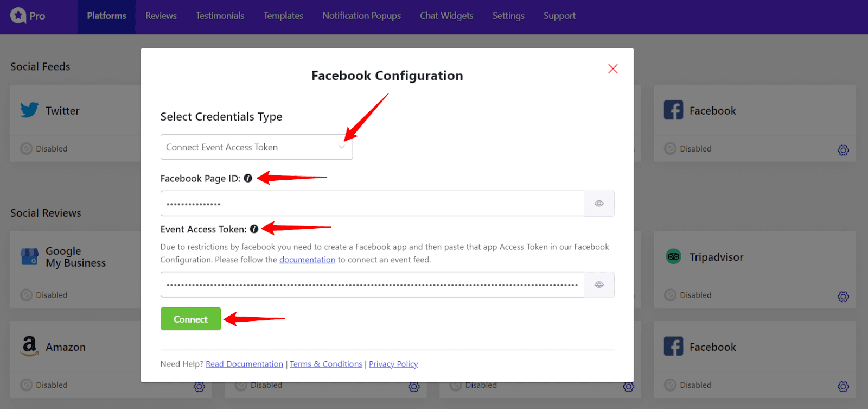The height and width of the screenshot is (409, 868).
Task: Click the Twitter card label
Action: pyautogui.click(x=62, y=111)
